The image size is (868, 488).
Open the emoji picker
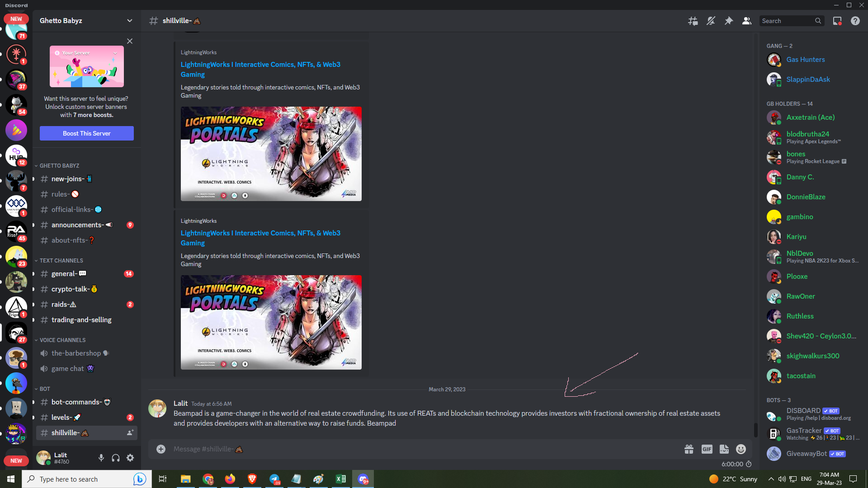[741, 449]
